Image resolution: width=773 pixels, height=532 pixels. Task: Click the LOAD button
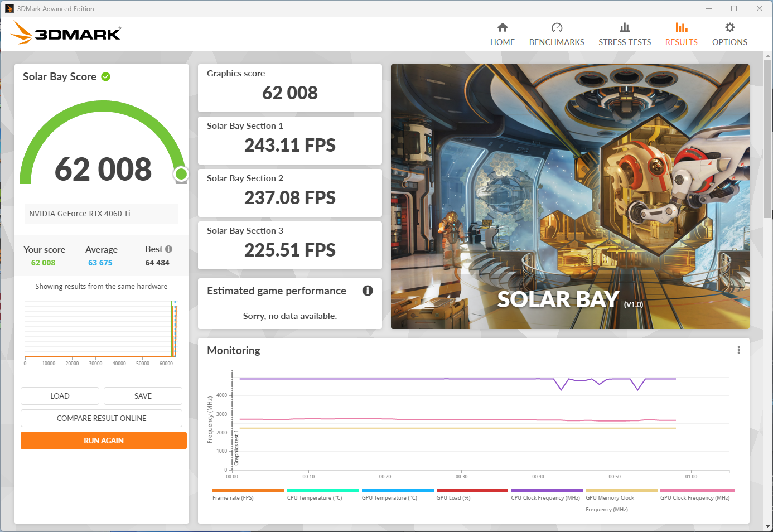click(60, 396)
